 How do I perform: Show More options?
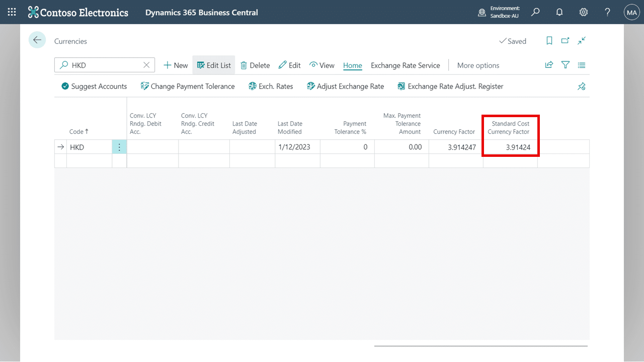(x=478, y=65)
